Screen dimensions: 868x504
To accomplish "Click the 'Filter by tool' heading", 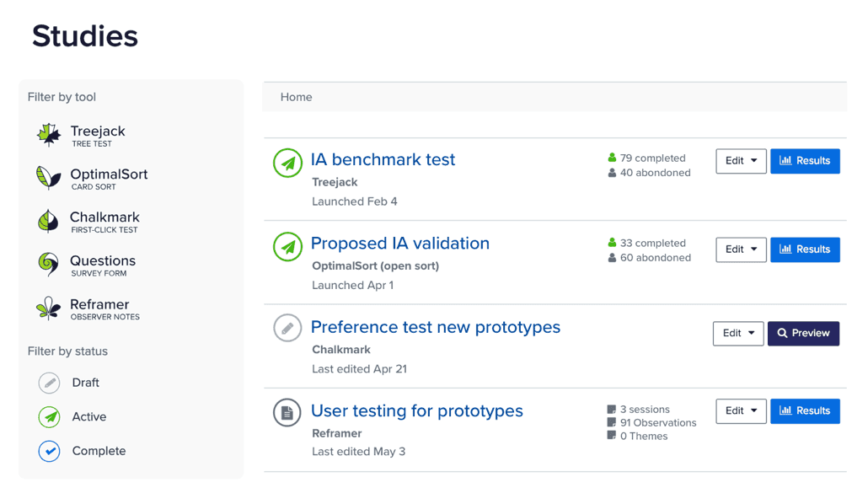I will [62, 98].
